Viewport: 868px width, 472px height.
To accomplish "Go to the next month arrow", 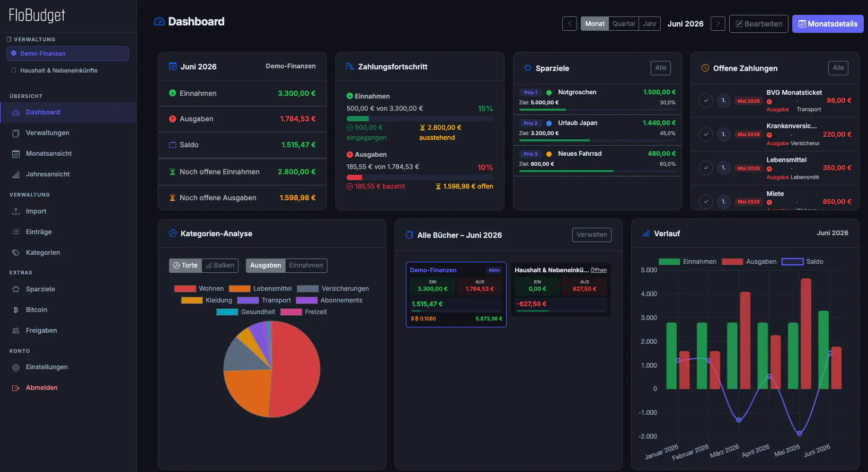I will pos(718,24).
